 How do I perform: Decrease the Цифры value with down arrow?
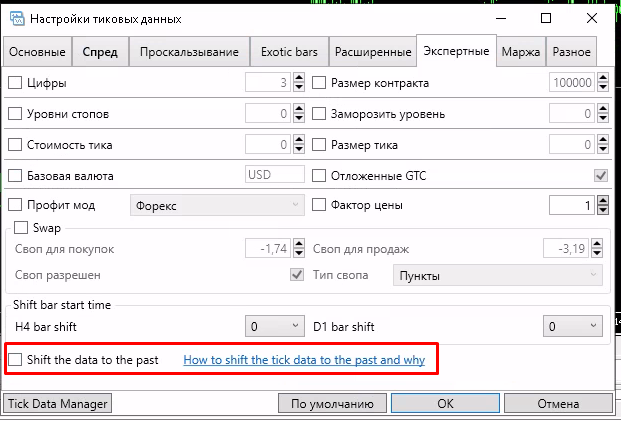coord(299,87)
